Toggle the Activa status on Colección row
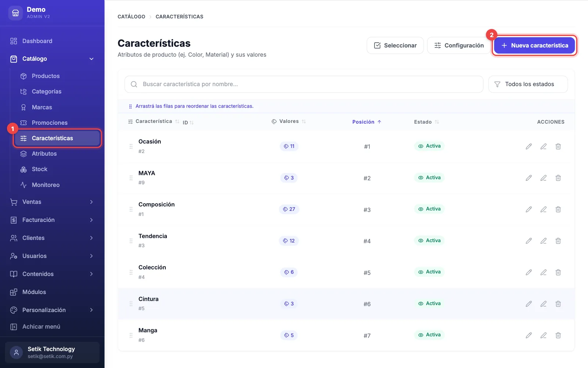The image size is (588, 368). click(x=429, y=272)
